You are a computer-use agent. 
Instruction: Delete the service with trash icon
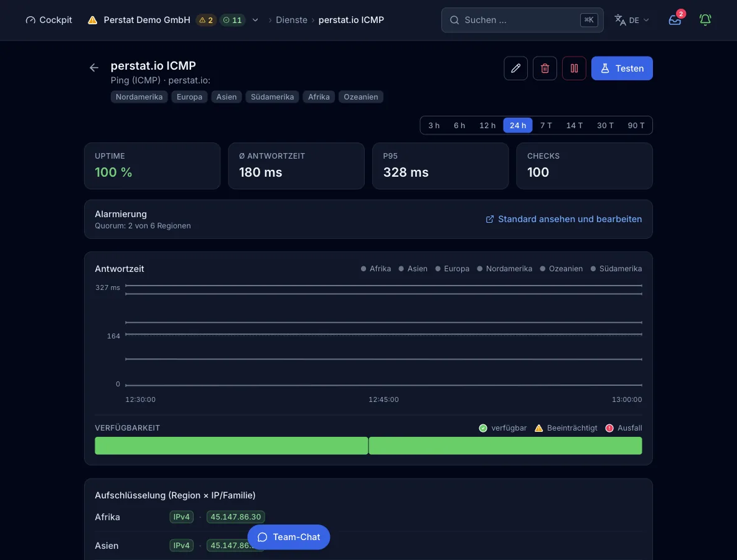click(x=545, y=68)
